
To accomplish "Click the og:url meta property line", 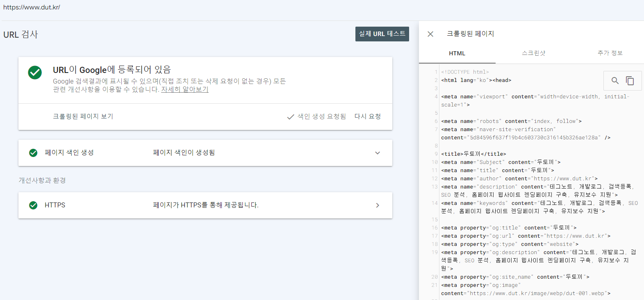I will tap(526, 236).
